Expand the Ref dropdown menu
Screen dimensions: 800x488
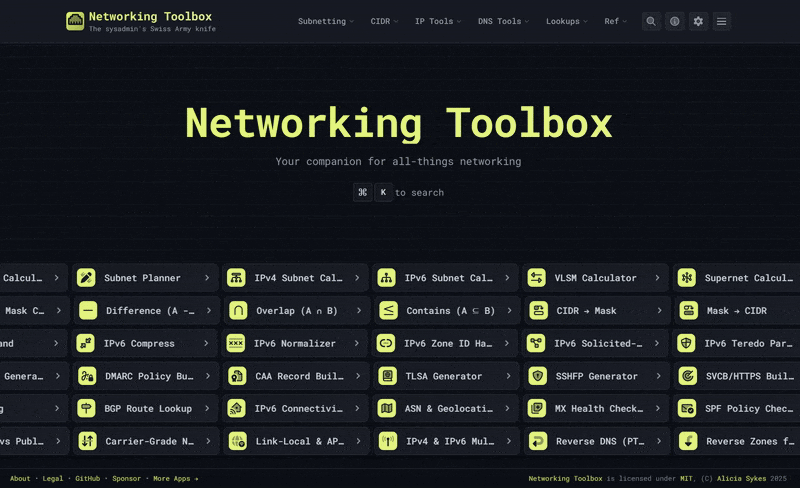coord(615,21)
